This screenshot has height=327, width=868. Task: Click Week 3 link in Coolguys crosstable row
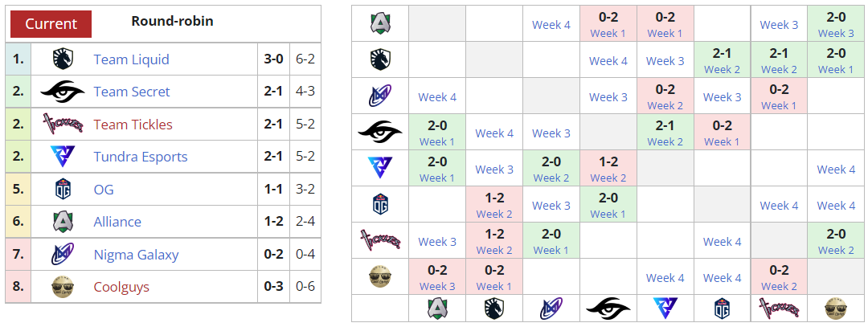(x=437, y=286)
